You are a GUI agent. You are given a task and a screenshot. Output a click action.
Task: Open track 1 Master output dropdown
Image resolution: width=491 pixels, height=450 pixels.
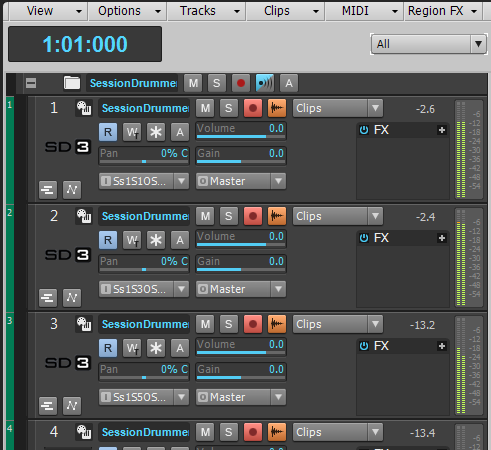click(x=241, y=181)
